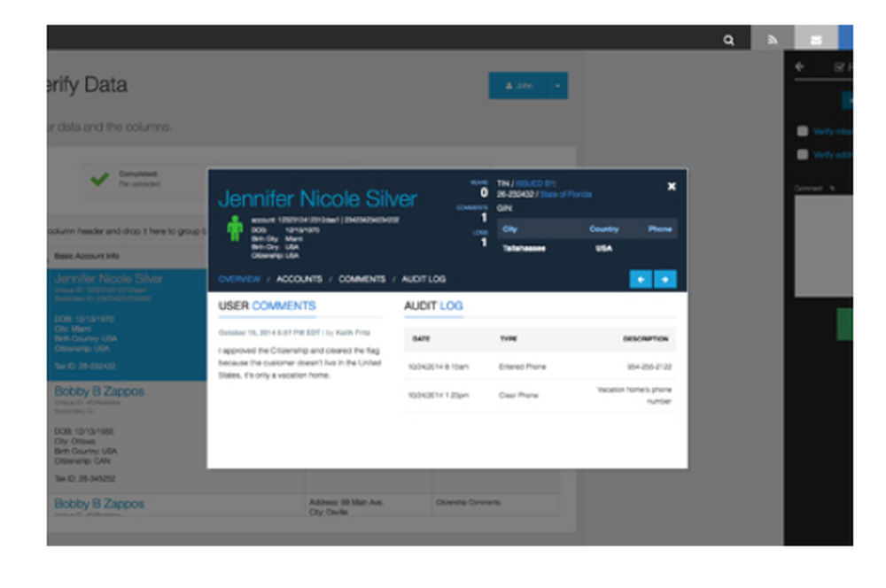The height and width of the screenshot is (588, 886).
Task: Open the COMMENTS tab in the modal
Action: (361, 278)
